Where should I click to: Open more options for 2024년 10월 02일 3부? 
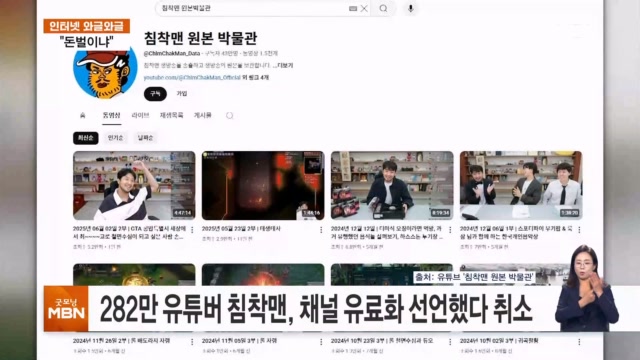(579, 342)
